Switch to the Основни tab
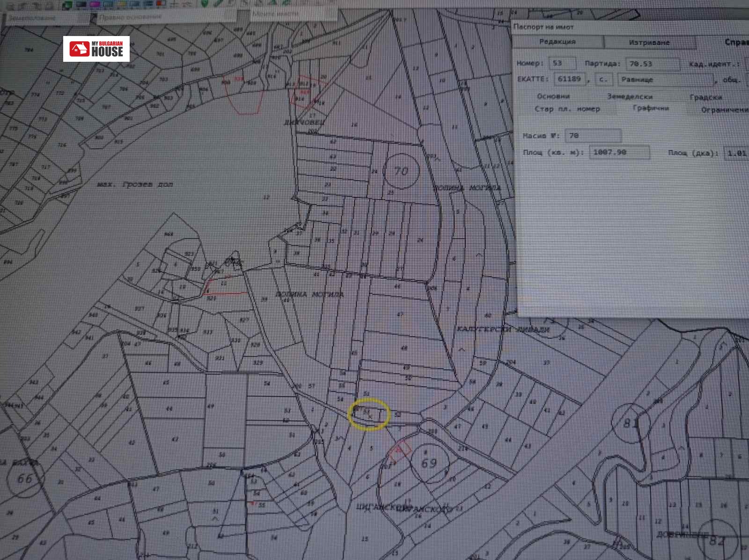 click(x=553, y=96)
